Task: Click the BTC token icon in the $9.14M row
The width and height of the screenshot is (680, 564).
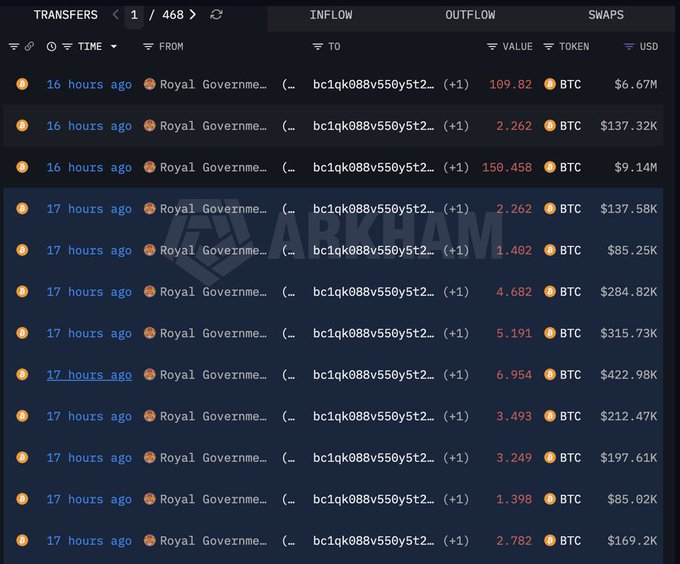Action: point(550,167)
